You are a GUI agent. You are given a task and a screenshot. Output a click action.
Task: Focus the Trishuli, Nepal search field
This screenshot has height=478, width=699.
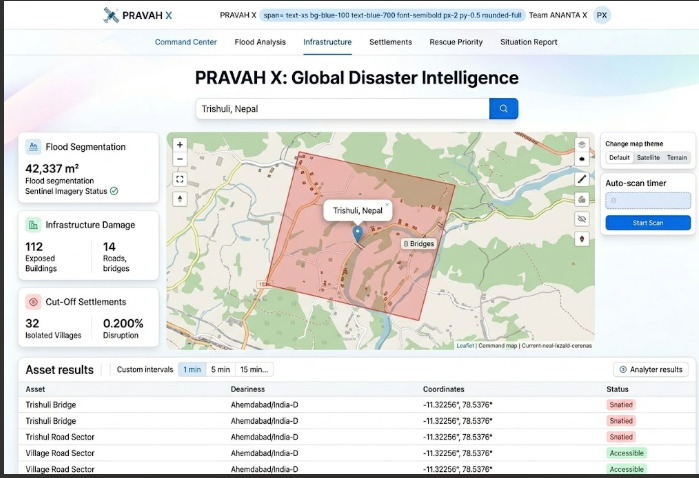click(x=342, y=109)
